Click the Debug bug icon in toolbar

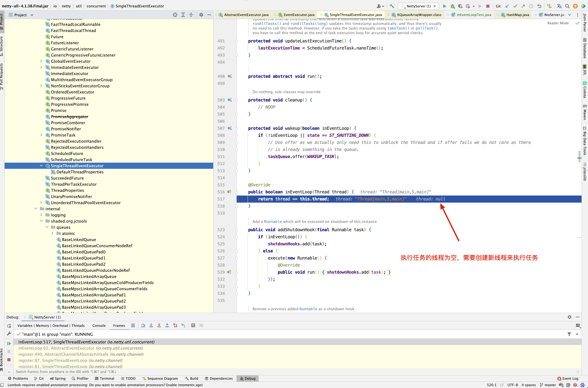(453, 6)
